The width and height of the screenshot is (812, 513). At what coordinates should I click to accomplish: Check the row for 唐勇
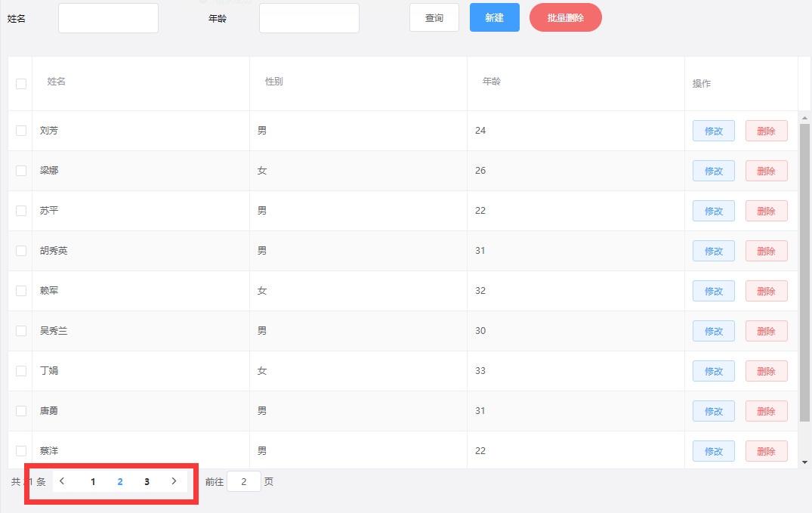coord(21,411)
